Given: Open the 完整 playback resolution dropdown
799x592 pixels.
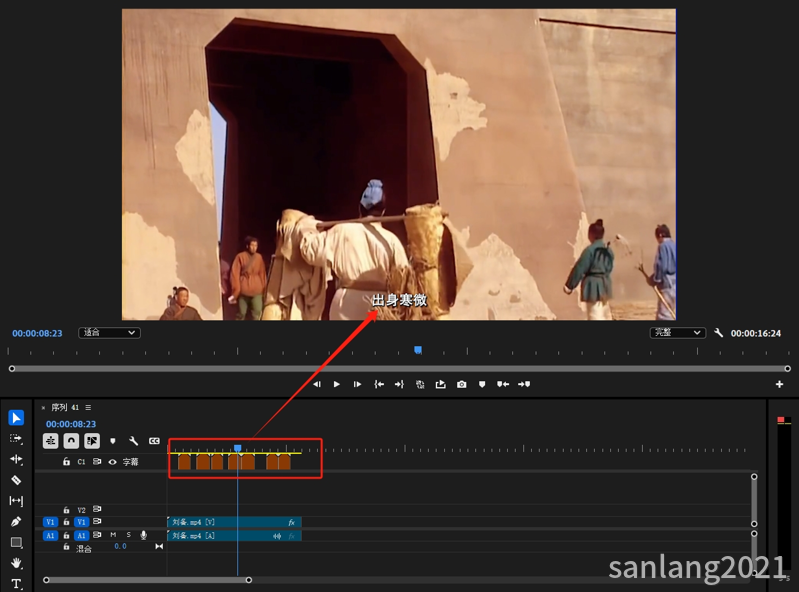Looking at the screenshot, I should [678, 333].
